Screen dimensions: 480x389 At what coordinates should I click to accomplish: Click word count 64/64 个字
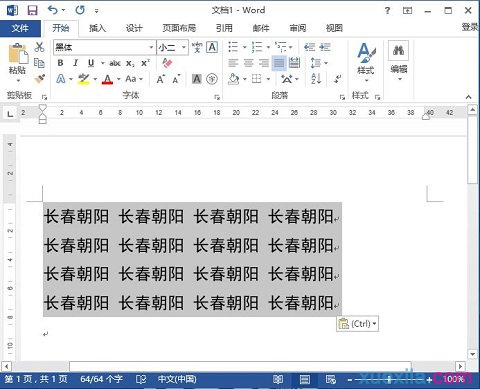point(101,379)
